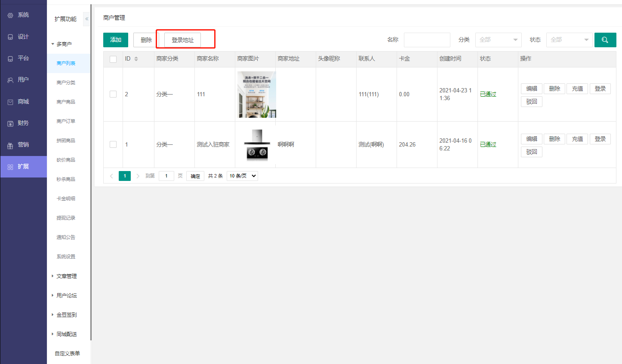The height and width of the screenshot is (364, 622).
Task: Go to next page arrow
Action: [x=138, y=176]
